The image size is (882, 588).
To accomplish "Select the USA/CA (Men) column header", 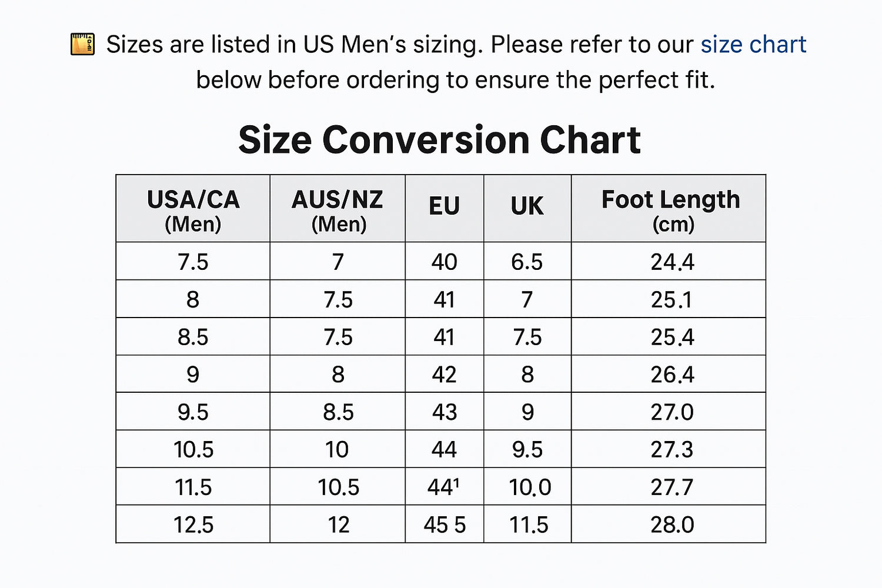I will (x=193, y=209).
